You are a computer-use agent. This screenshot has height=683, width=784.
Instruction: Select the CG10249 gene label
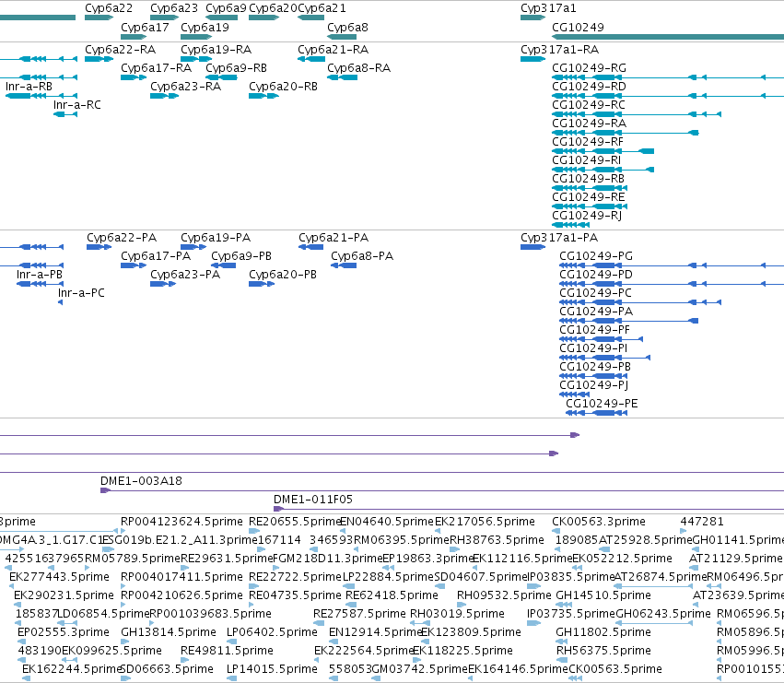[x=578, y=27]
